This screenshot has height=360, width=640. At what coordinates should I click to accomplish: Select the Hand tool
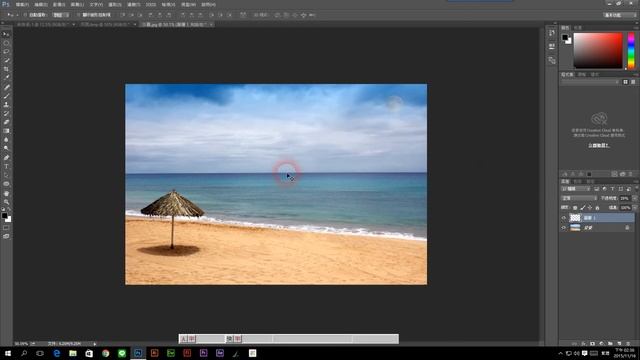point(6,193)
